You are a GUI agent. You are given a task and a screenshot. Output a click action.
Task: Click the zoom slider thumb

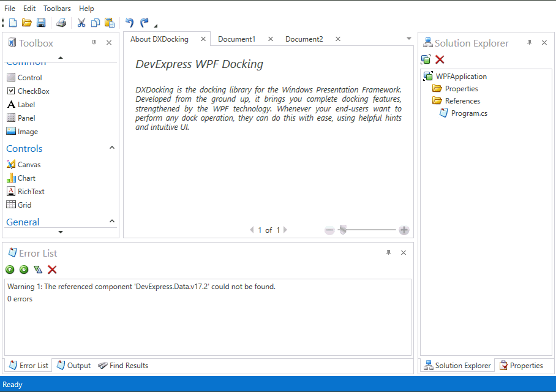pyautogui.click(x=342, y=230)
